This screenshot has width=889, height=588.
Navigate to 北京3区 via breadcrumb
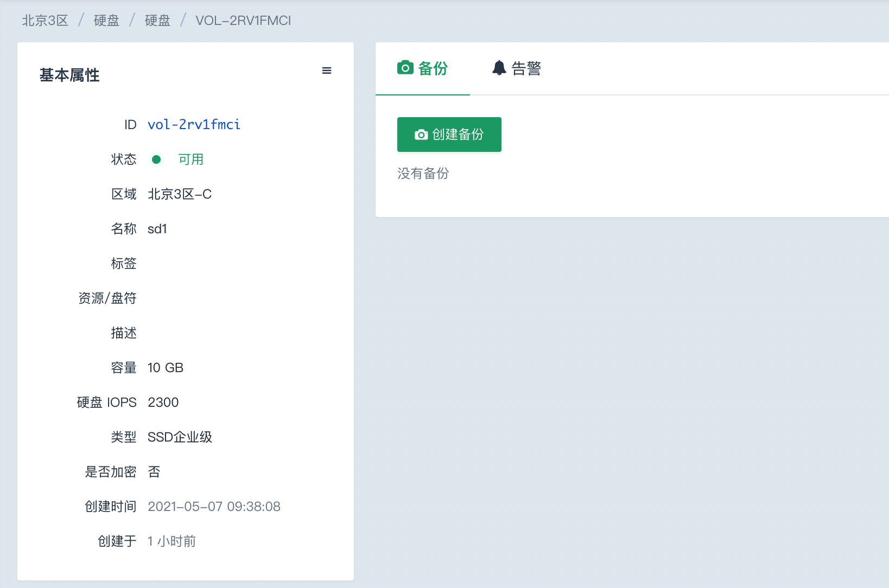45,20
